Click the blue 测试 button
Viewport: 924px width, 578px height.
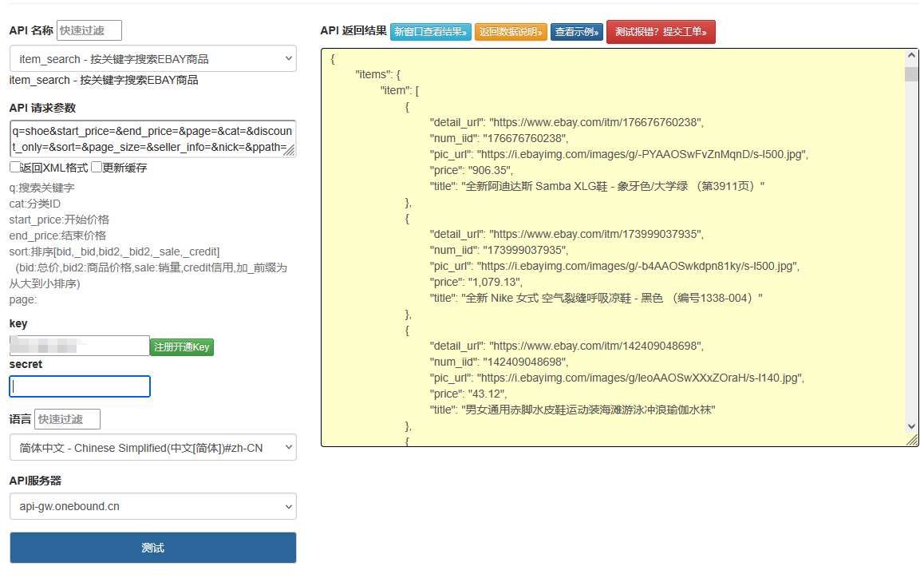click(152, 548)
